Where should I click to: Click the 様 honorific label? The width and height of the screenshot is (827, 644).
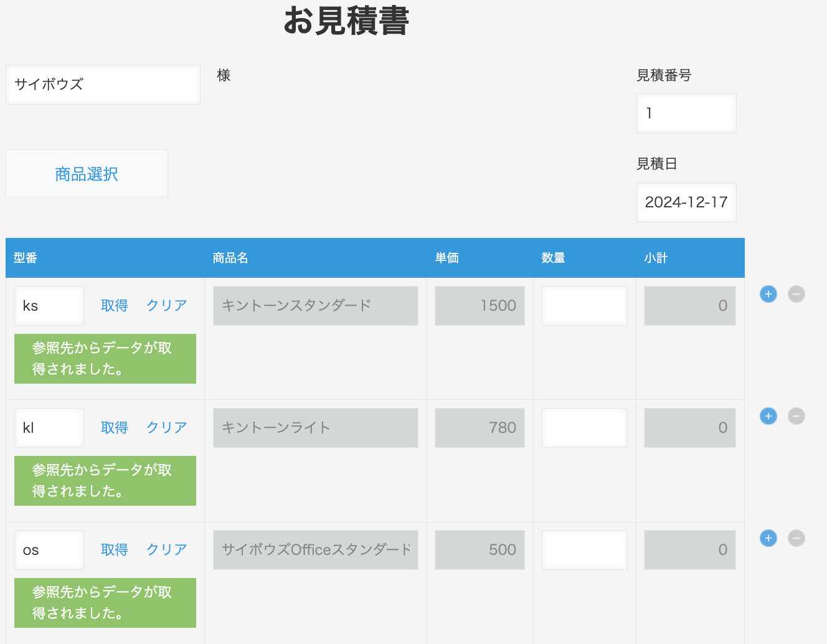coord(224,75)
